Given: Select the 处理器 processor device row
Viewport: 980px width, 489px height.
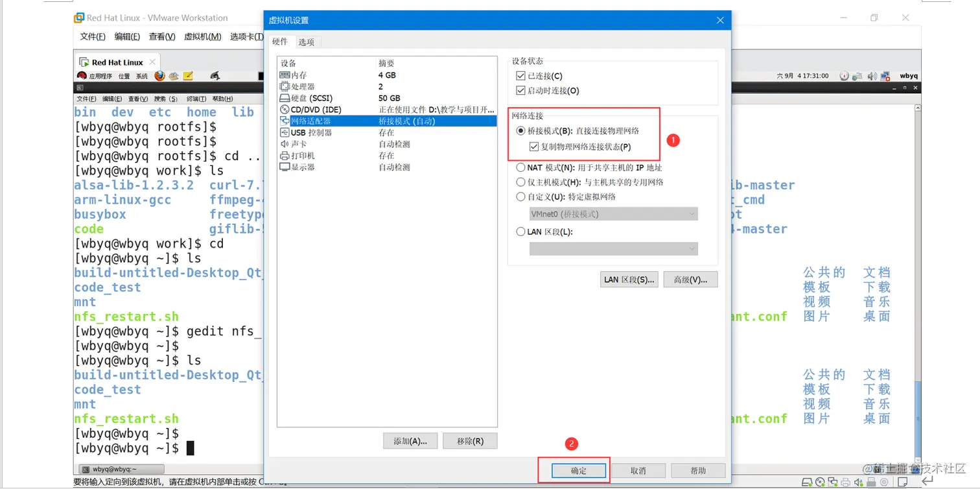Looking at the screenshot, I should tap(387, 86).
